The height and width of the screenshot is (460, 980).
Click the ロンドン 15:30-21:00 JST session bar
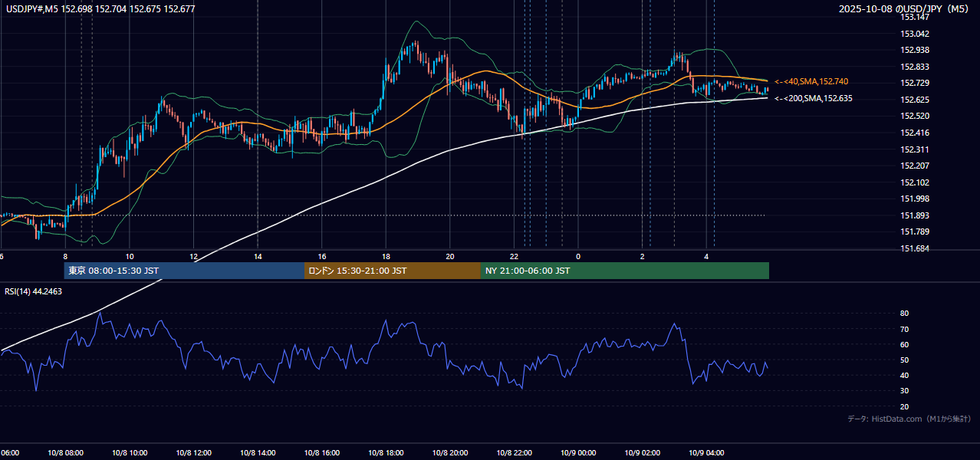[x=393, y=271]
